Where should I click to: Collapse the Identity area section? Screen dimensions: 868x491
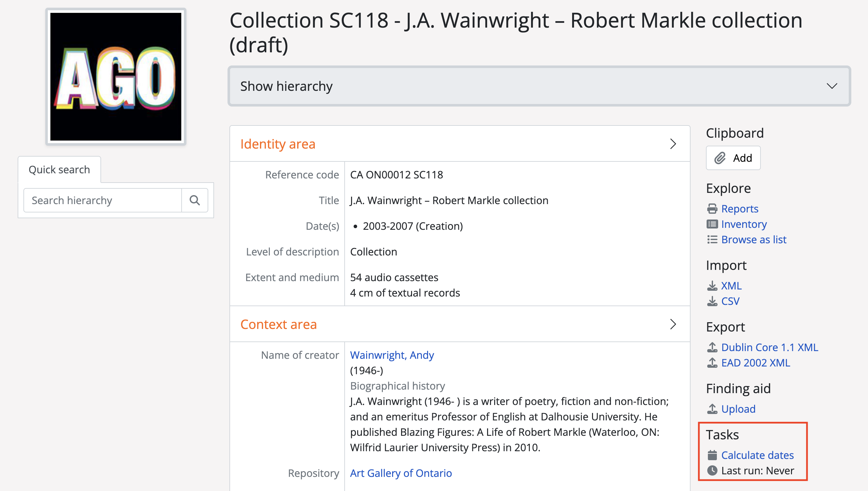[673, 144]
